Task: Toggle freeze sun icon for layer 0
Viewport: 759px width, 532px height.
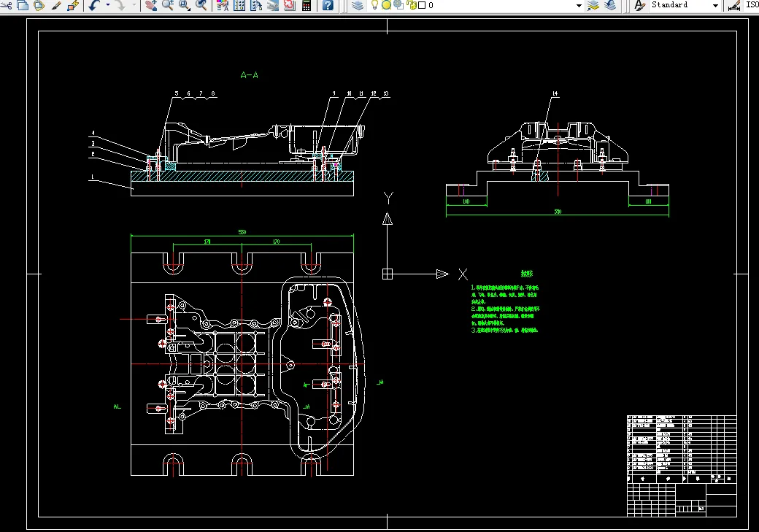Action: (387, 5)
